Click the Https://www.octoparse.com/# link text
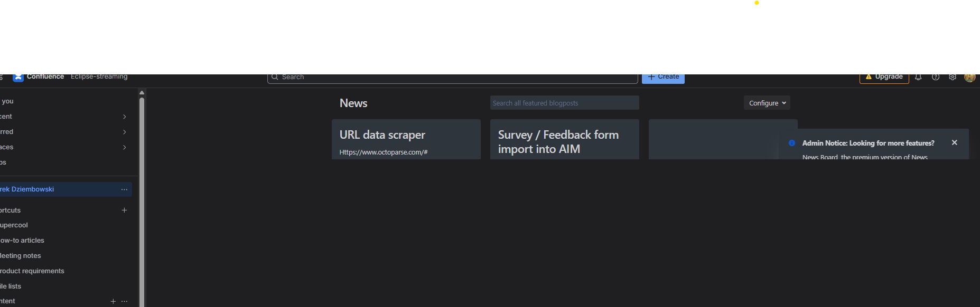980x307 pixels. click(384, 152)
